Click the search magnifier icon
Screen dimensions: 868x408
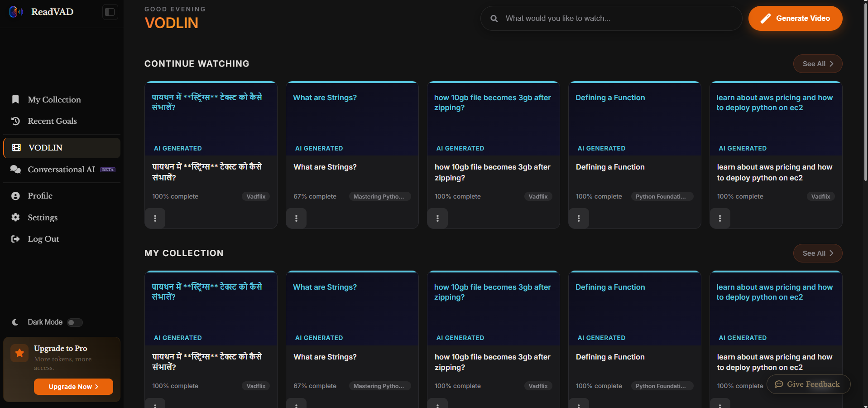click(x=494, y=19)
